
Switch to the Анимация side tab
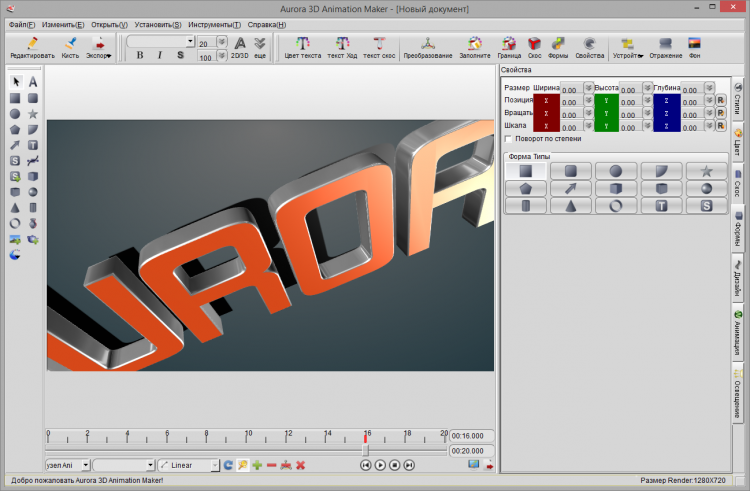tap(738, 332)
